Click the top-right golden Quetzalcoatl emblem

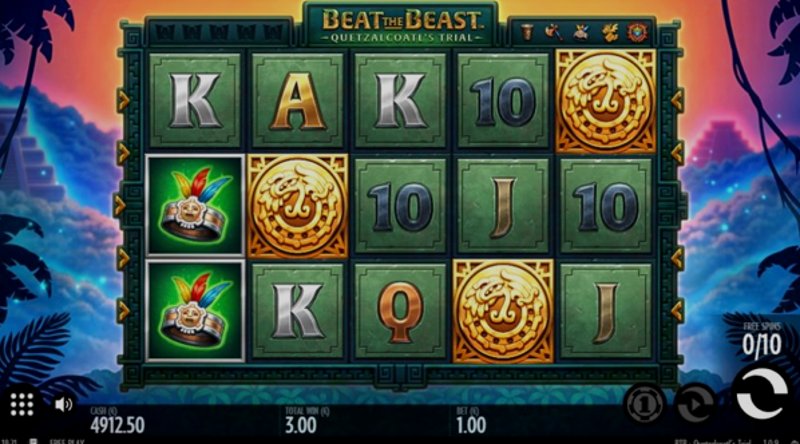click(606, 101)
